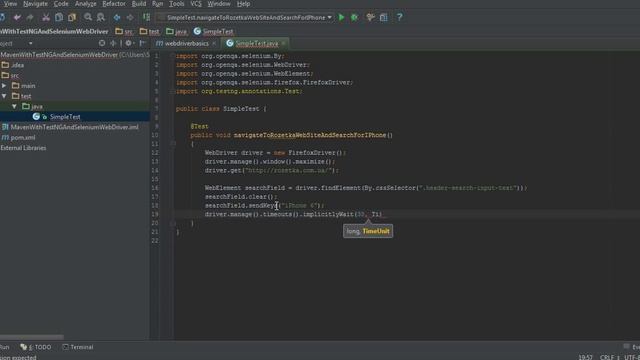Image resolution: width=640 pixels, height=360 pixels.
Task: Click the Copy toolbar icon
Action: tap(59, 18)
